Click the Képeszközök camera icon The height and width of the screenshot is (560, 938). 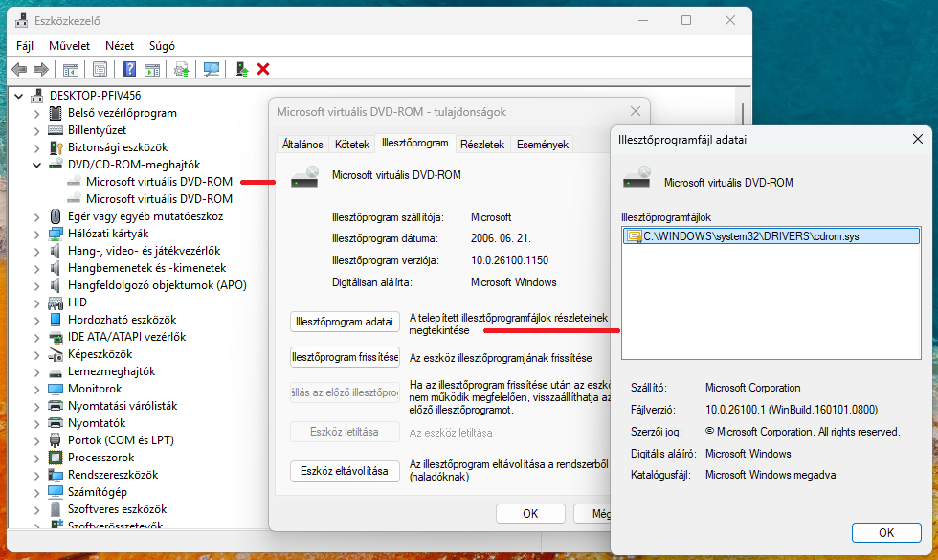click(x=56, y=354)
